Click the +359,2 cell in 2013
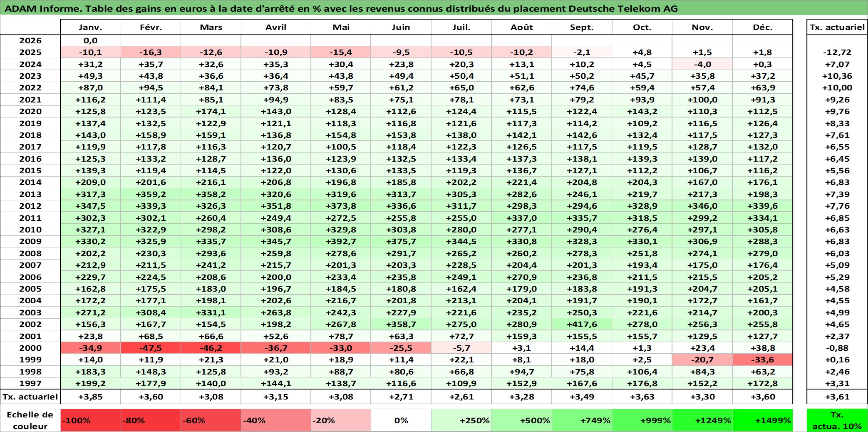Viewport: 868px width, 432px height. [151, 194]
